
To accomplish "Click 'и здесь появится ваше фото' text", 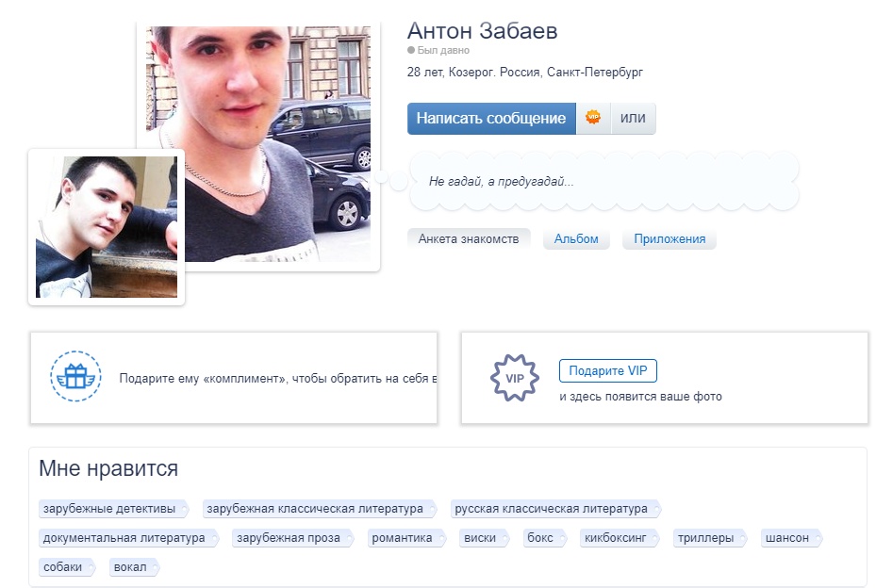I will 640,397.
